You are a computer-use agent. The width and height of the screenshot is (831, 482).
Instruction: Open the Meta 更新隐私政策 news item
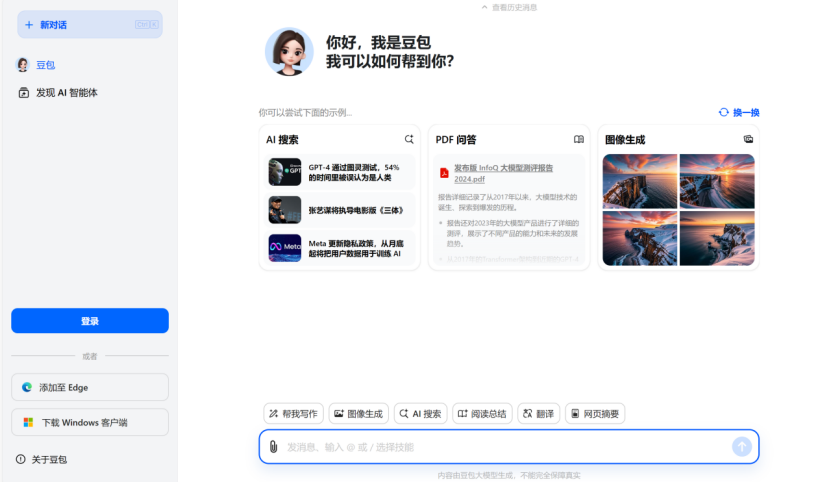(339, 248)
